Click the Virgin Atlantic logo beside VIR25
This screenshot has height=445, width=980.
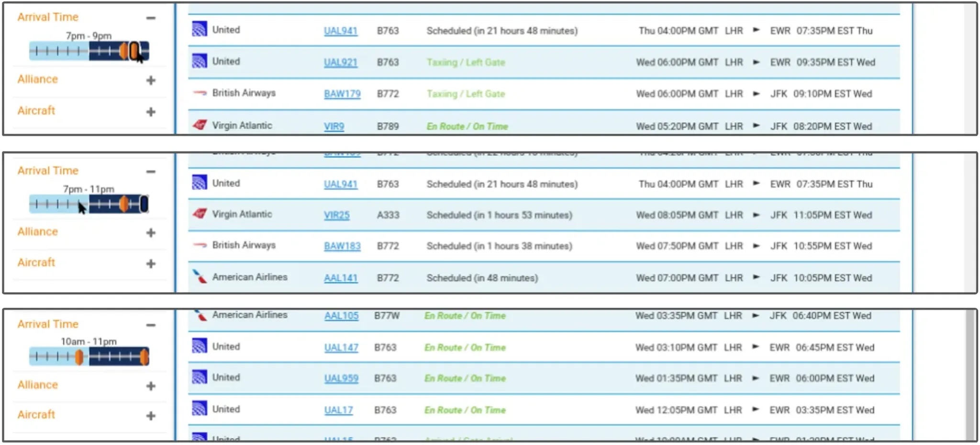pyautogui.click(x=199, y=214)
